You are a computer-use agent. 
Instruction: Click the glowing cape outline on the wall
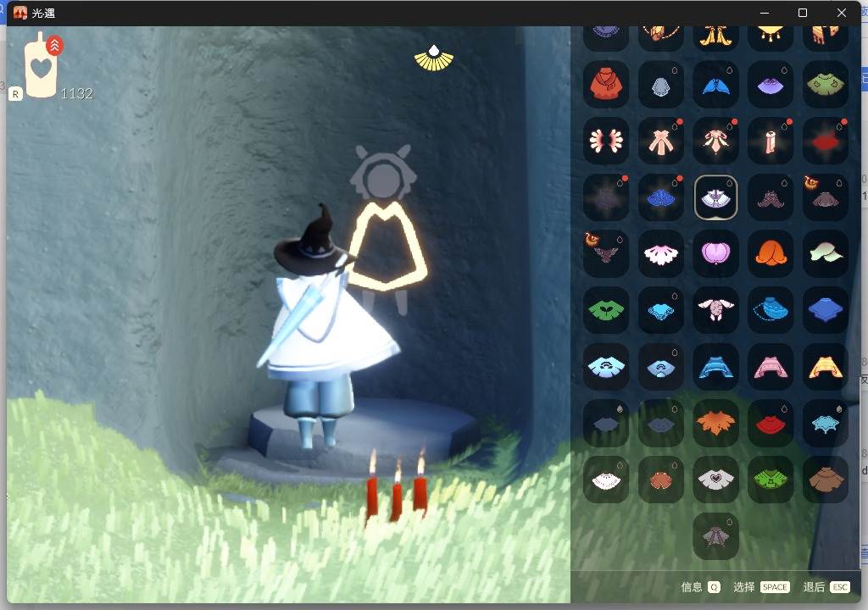click(387, 246)
